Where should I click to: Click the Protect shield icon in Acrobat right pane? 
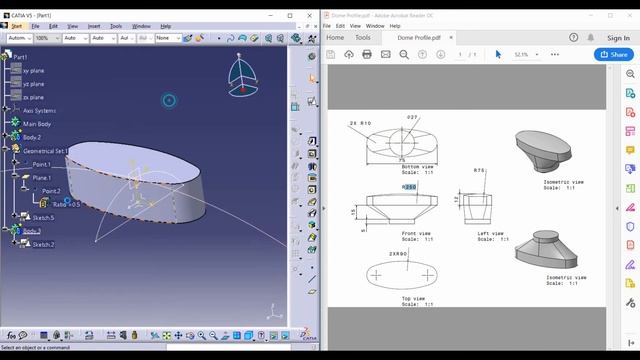(630, 226)
